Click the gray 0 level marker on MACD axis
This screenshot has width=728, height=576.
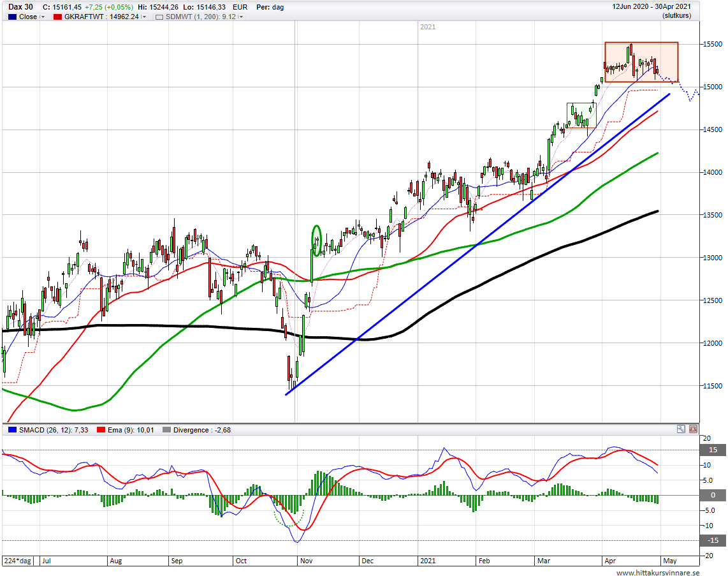coord(713,495)
